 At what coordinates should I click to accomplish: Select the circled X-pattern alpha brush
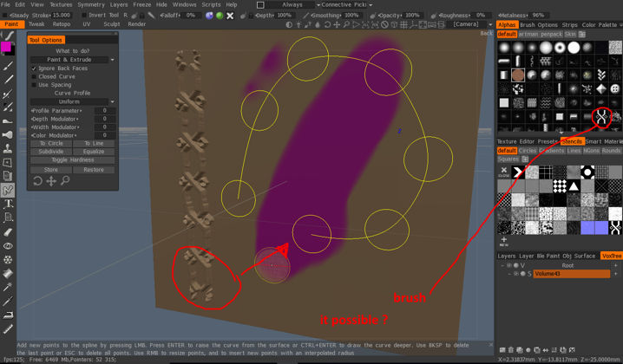coord(601,116)
